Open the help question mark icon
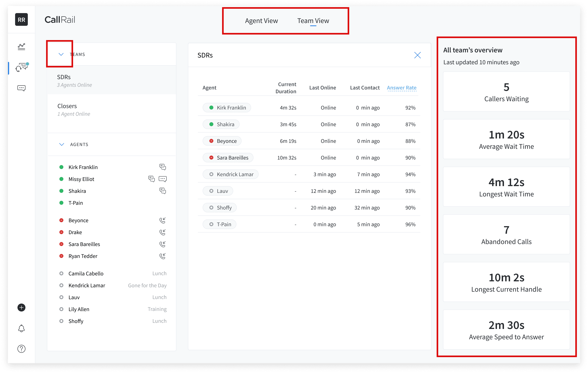Image resolution: width=588 pixels, height=373 pixels. point(21,349)
